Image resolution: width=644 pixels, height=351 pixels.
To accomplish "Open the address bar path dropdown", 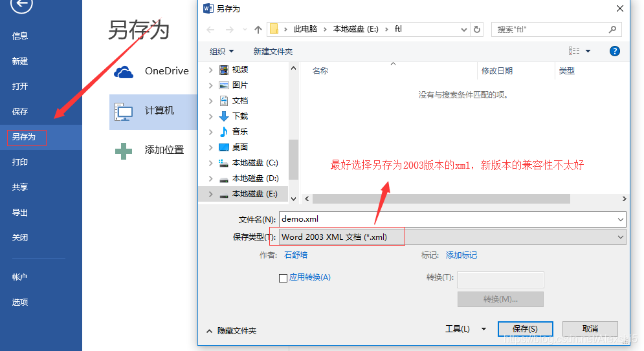I will (463, 30).
